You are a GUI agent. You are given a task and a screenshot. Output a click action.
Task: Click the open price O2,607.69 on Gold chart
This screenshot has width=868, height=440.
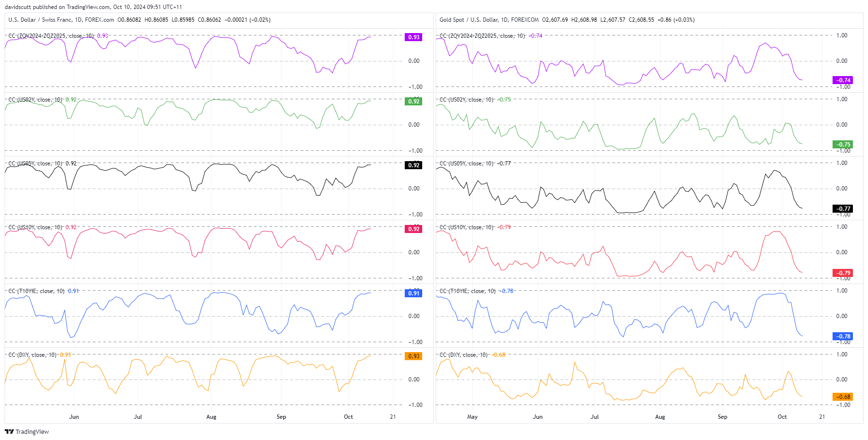(x=555, y=20)
